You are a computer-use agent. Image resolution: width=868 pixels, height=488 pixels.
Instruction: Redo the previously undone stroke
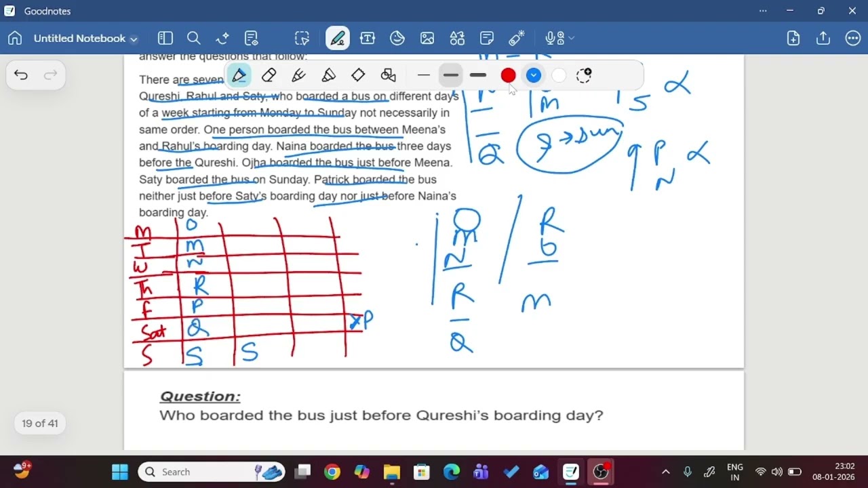50,75
